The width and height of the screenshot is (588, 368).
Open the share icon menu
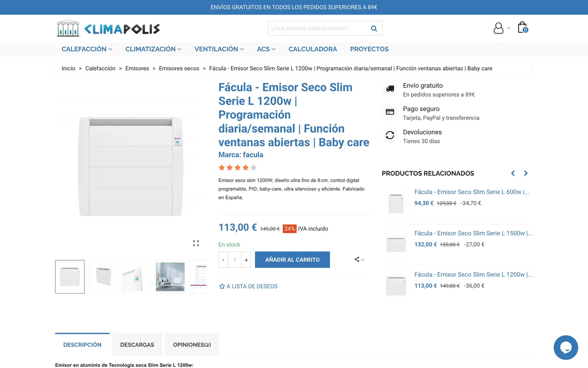pos(359,259)
